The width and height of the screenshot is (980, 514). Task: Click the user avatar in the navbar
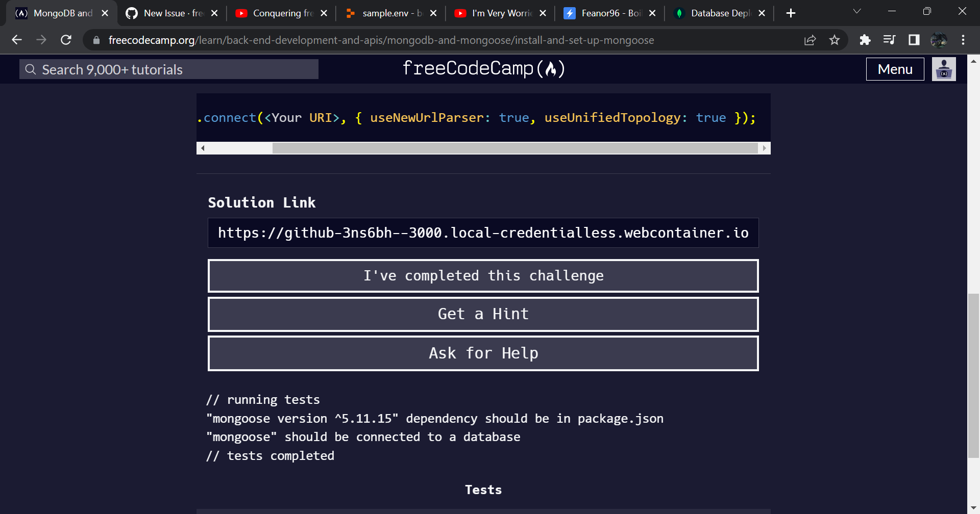pyautogui.click(x=944, y=69)
